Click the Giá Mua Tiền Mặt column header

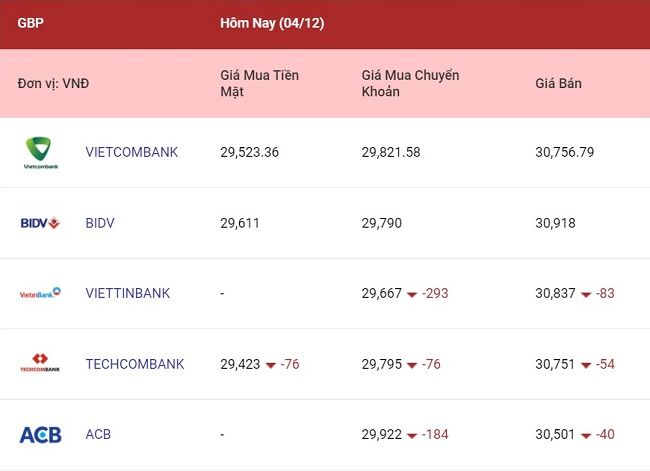click(x=260, y=83)
